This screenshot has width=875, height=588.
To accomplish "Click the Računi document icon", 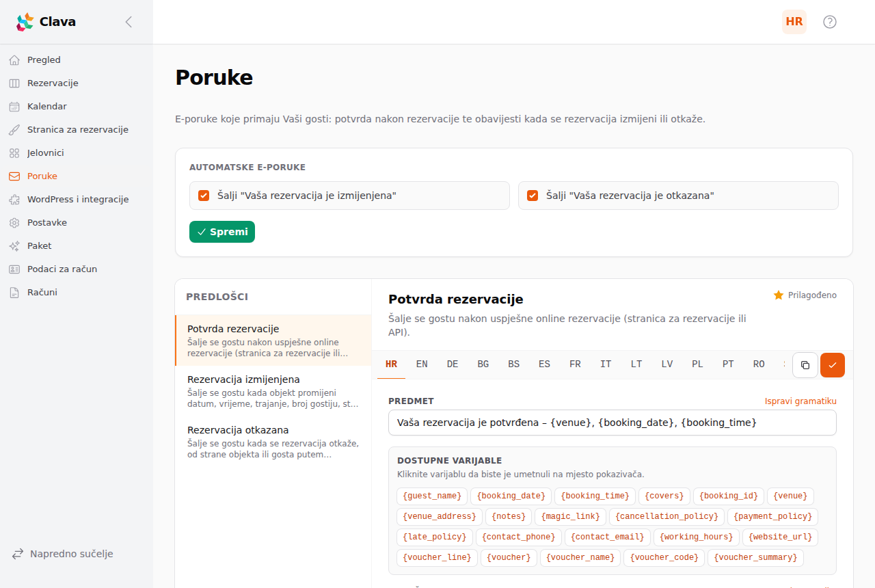I will coord(14,293).
